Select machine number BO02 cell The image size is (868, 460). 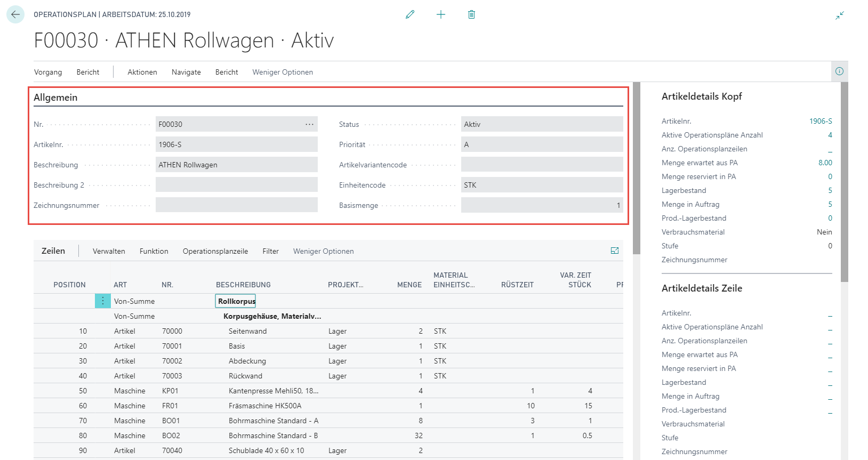tap(171, 435)
